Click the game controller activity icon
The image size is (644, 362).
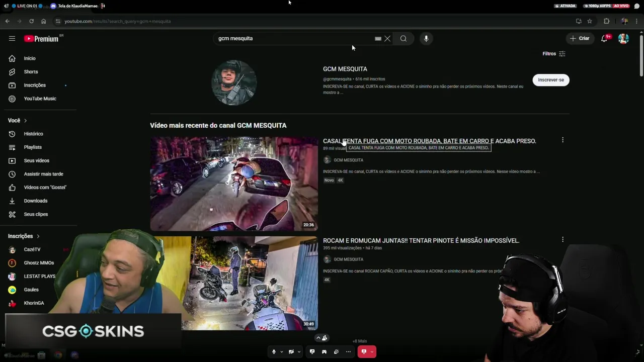pos(324,351)
